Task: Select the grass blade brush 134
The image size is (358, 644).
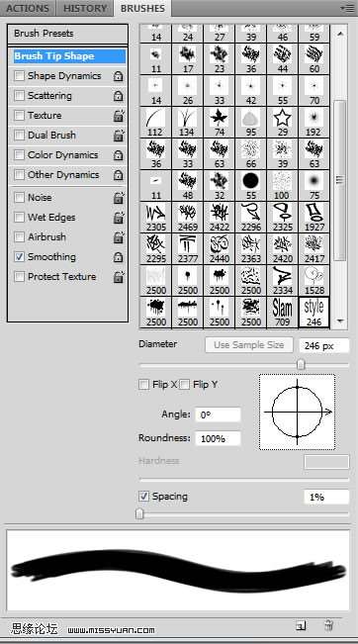Action: point(188,123)
